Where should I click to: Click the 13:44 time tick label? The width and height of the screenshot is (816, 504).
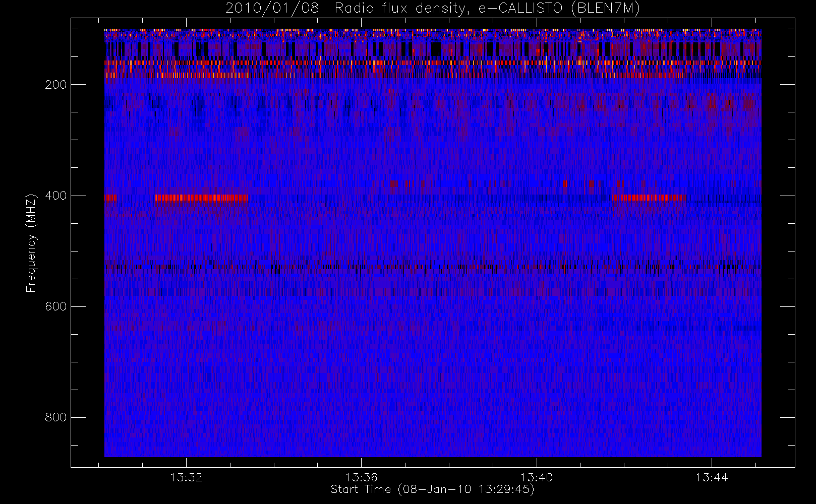point(712,477)
